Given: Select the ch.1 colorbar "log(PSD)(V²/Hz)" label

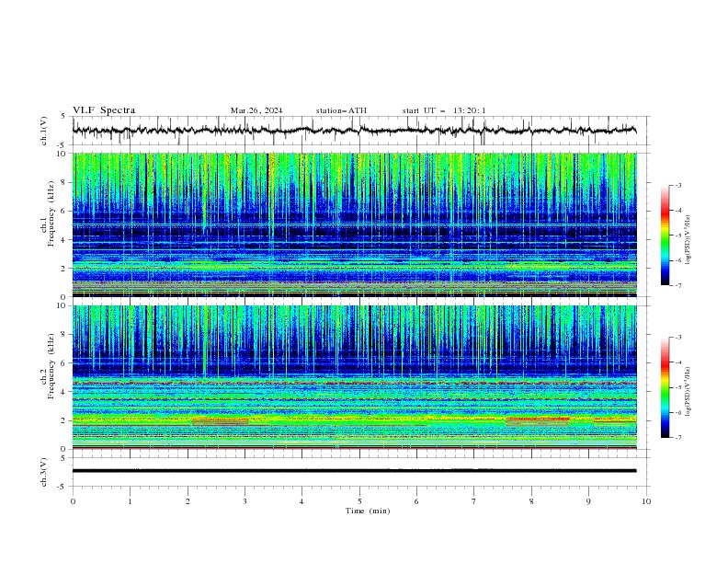Looking at the screenshot, I should tap(688, 240).
